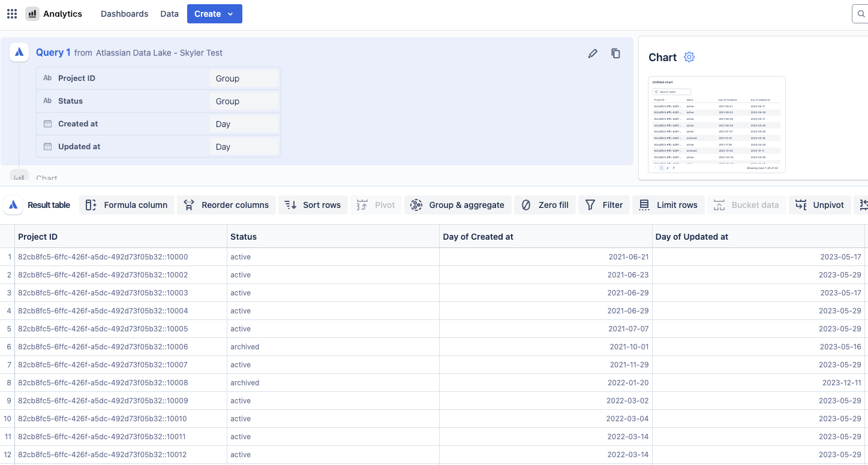Viewport: 868px width, 465px height.
Task: Click the Day of Created at header
Action: (546, 237)
